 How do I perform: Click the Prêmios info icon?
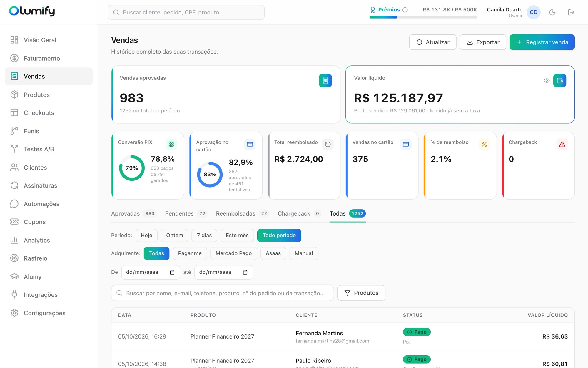pos(405,10)
